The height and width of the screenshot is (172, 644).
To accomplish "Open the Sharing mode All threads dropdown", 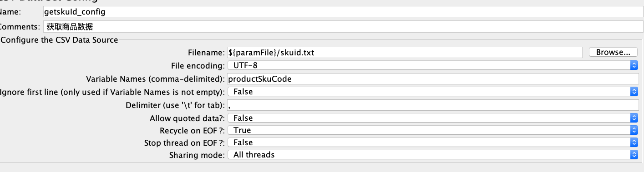I will [432, 155].
